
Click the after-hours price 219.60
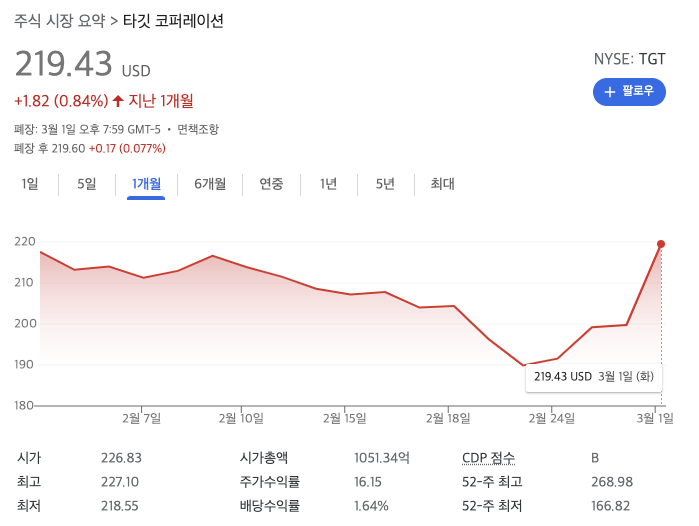(x=68, y=148)
